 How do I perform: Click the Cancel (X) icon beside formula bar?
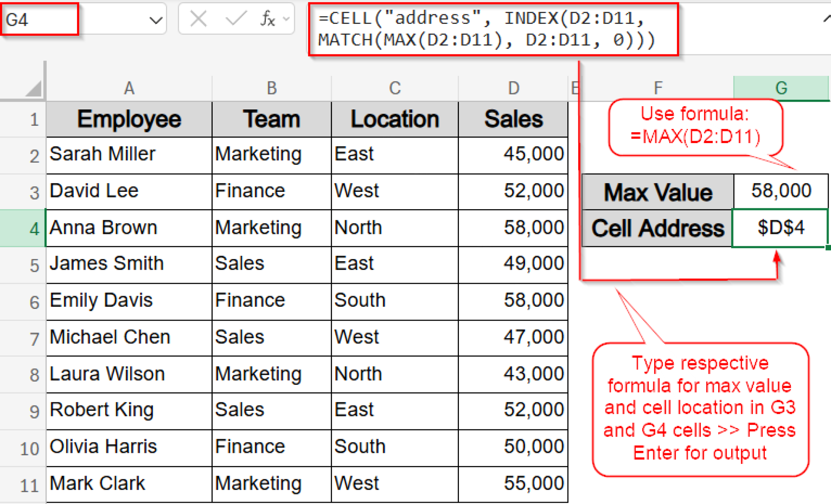[x=198, y=18]
